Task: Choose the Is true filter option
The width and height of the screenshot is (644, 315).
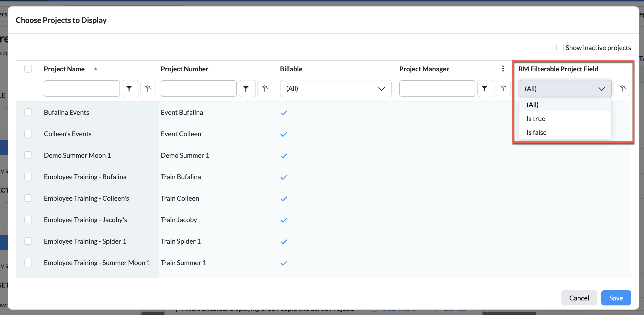Action: coord(565,119)
